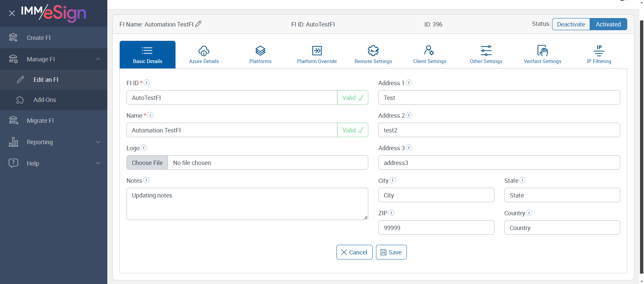This screenshot has height=284, width=644.
Task: Collapse the Manage FI menu
Action: pos(98,59)
